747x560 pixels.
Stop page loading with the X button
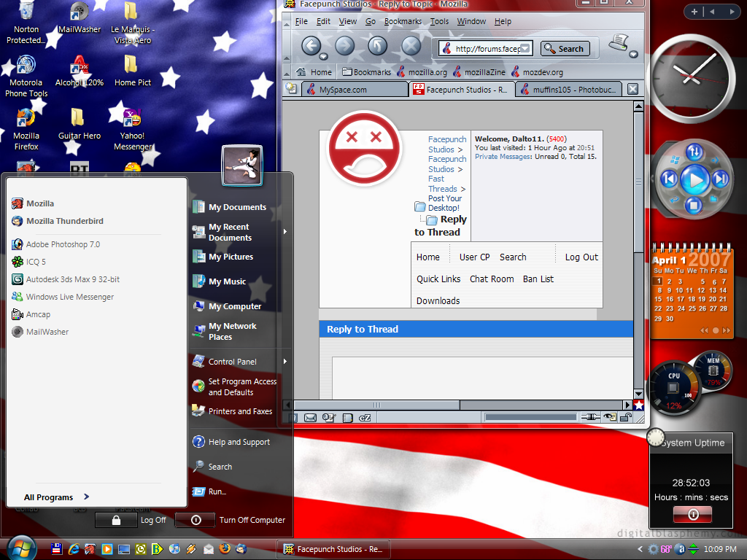pyautogui.click(x=411, y=46)
